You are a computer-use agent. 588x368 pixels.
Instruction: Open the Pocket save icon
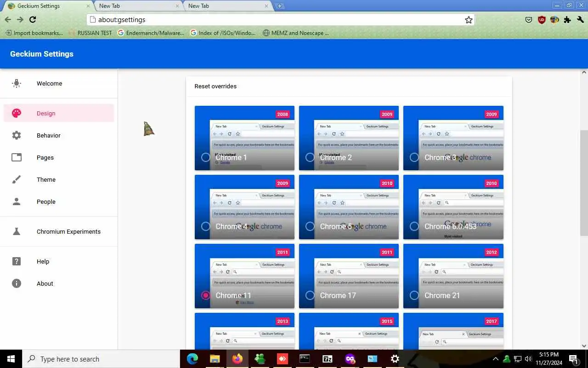(x=529, y=20)
